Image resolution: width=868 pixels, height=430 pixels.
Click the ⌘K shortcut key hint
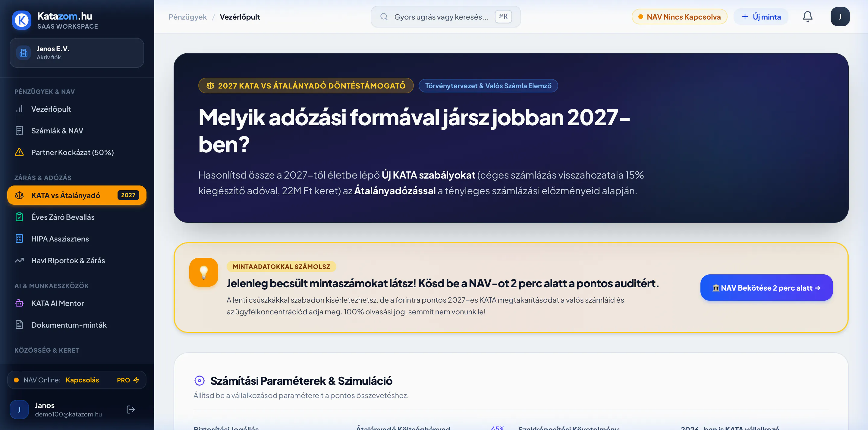coord(503,17)
